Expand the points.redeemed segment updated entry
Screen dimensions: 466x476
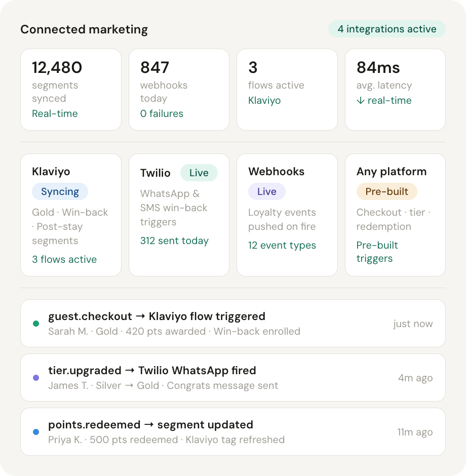tap(233, 431)
